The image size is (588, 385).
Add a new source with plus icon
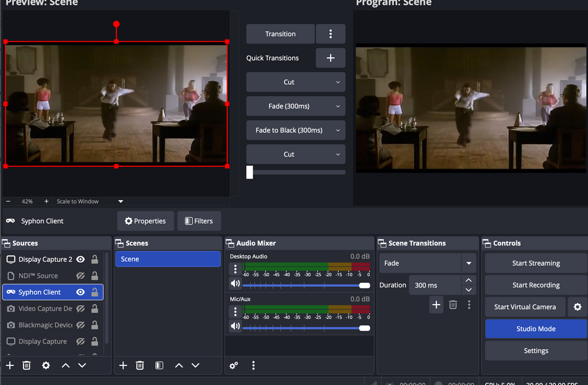[10, 365]
